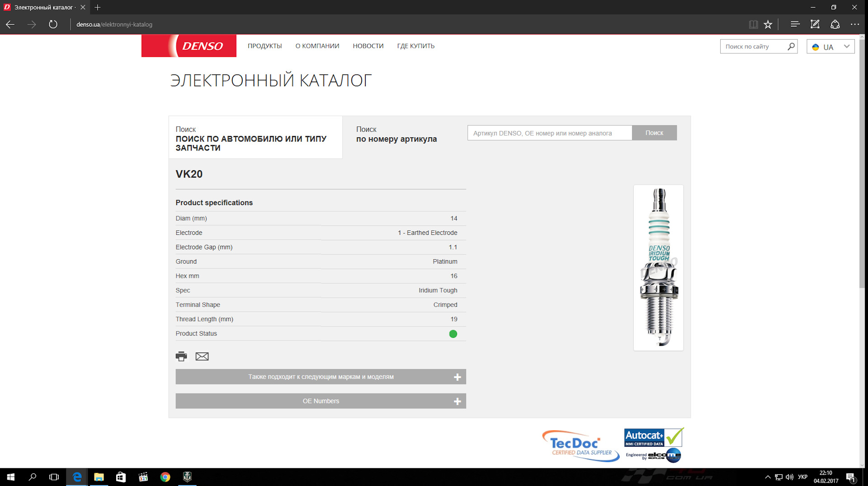Print the VK20 product page
This screenshot has height=486, width=868.
(181, 356)
